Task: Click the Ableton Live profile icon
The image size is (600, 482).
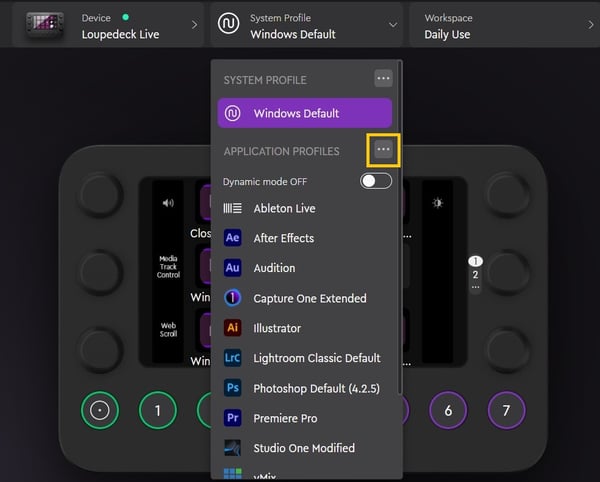Action: pyautogui.click(x=233, y=208)
